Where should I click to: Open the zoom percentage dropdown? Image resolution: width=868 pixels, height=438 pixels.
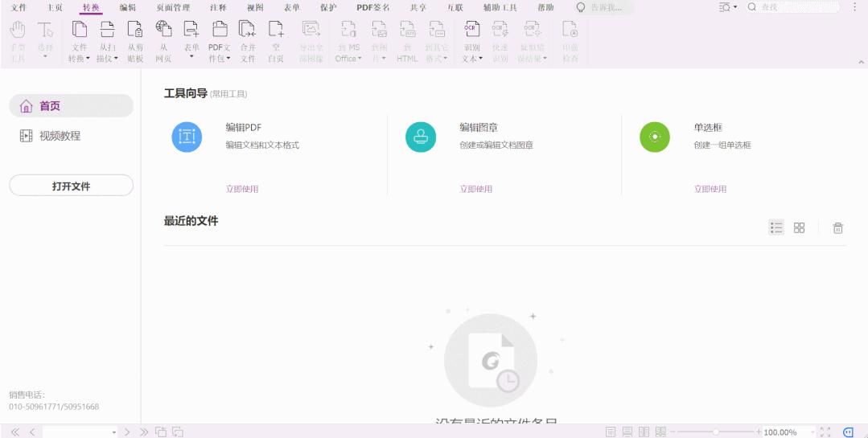[x=812, y=432]
